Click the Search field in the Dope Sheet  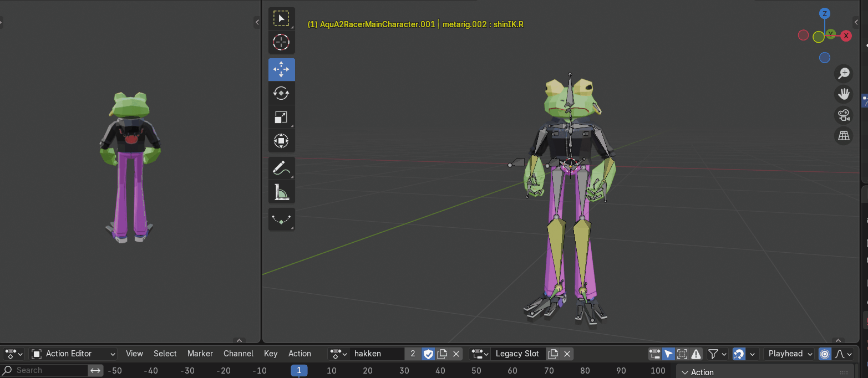(x=44, y=370)
